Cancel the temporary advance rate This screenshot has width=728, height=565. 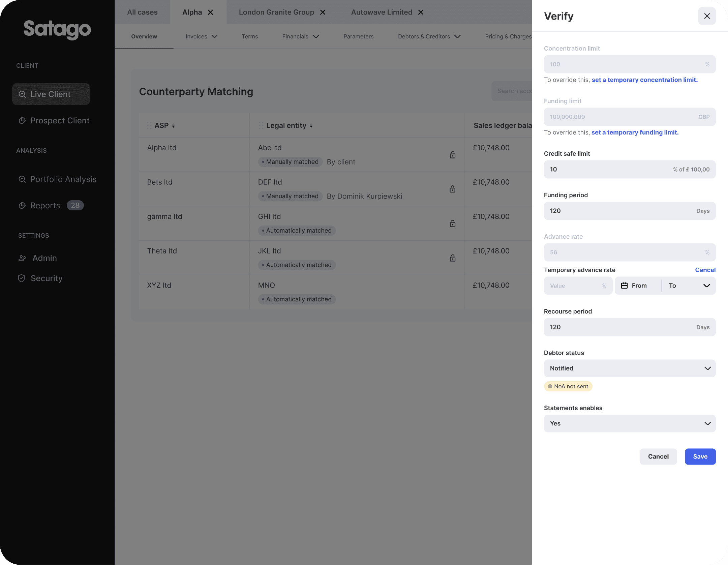[705, 270]
